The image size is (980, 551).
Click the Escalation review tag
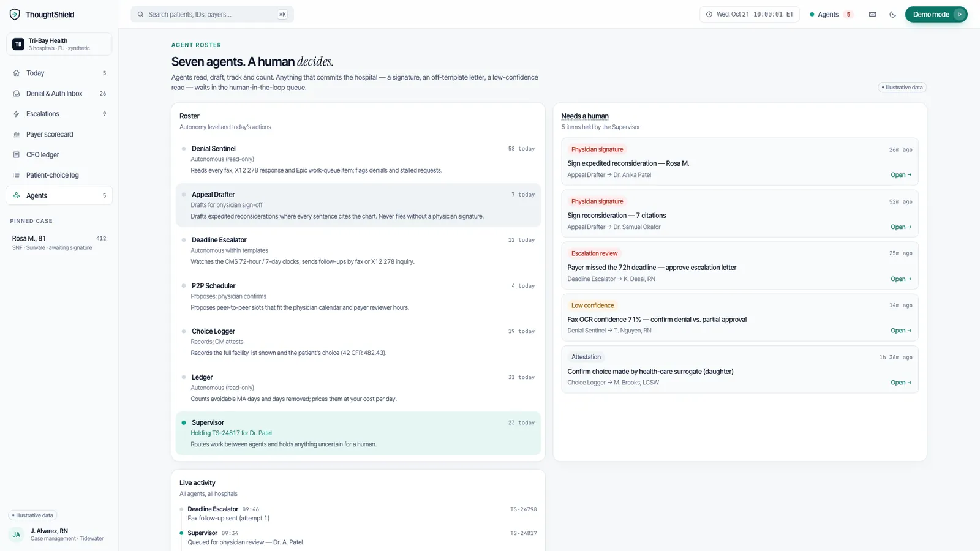(x=594, y=253)
